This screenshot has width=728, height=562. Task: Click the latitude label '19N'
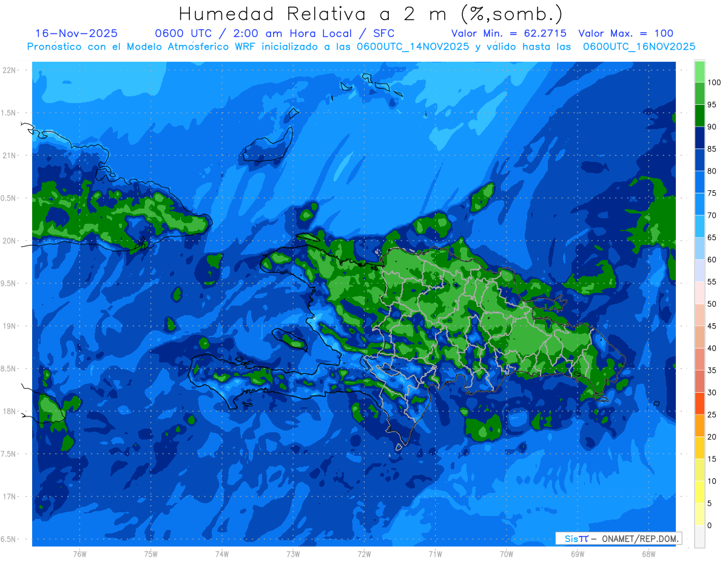point(9,326)
